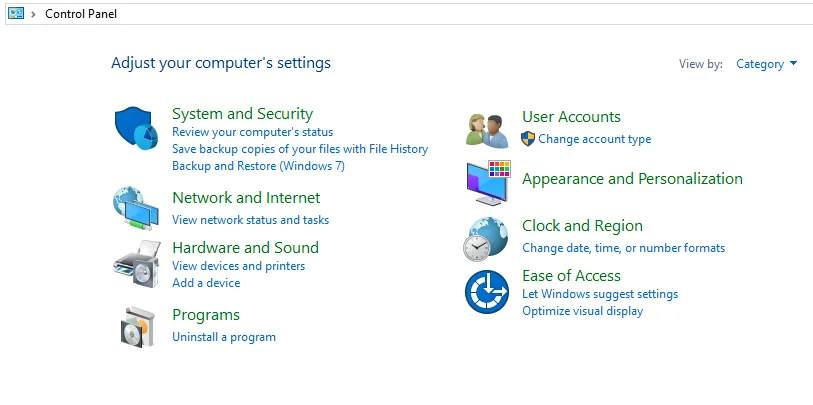Open Appearance and Personalization heading

(x=633, y=179)
